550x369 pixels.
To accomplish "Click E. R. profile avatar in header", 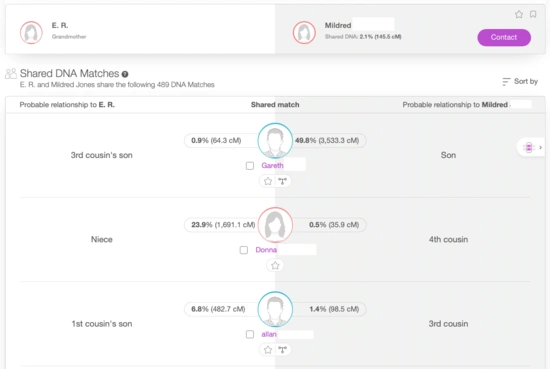I will tap(31, 32).
